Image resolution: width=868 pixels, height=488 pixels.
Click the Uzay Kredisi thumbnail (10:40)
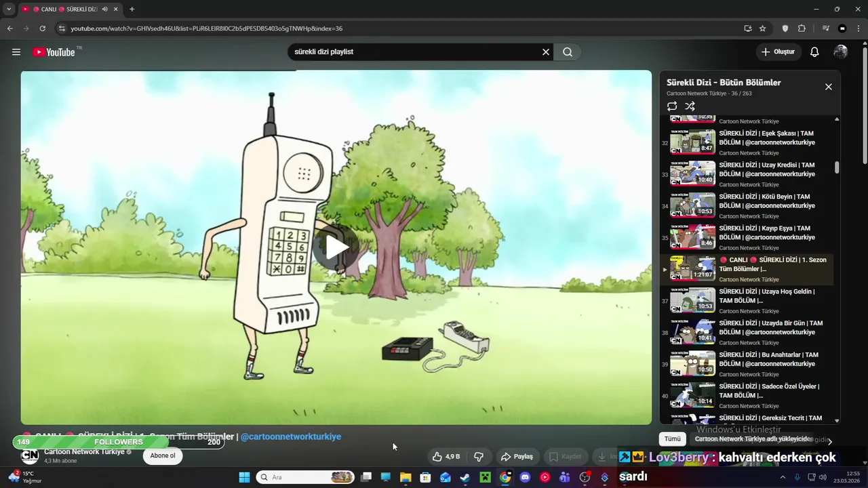(692, 174)
